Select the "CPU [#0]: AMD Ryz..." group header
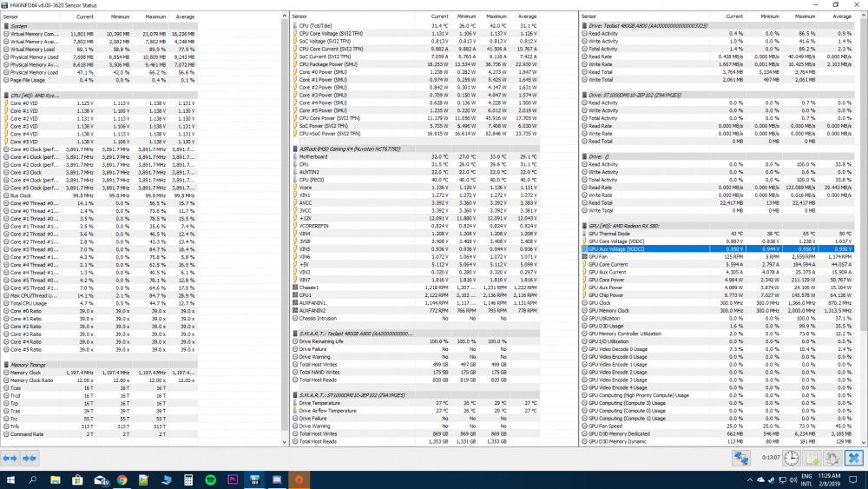Viewport: 868px width, 489px height. [x=100, y=96]
